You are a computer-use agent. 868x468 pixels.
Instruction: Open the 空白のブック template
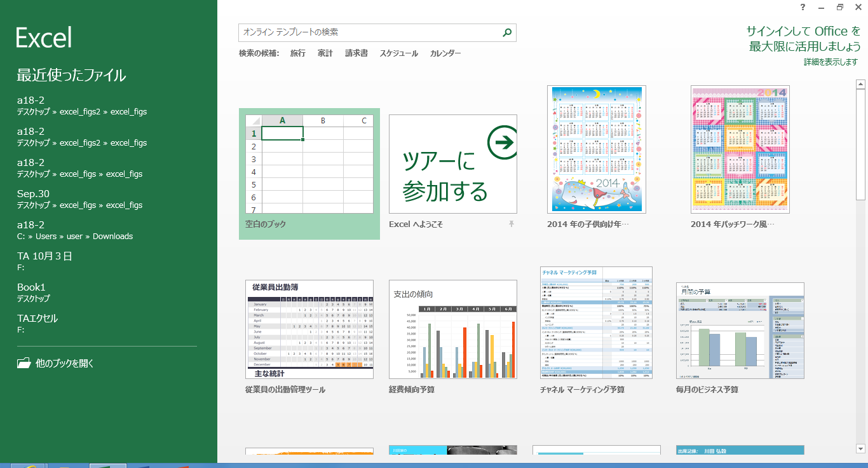[309, 174]
